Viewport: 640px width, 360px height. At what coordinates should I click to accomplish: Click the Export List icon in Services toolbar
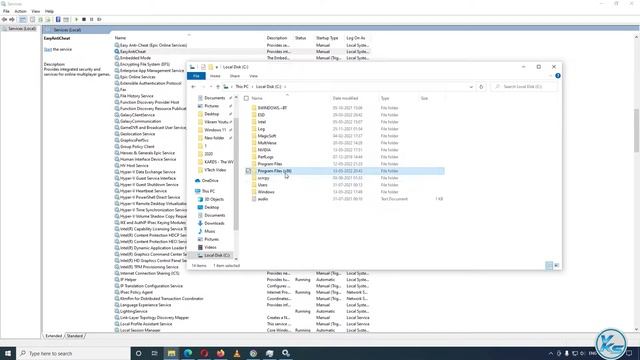[x=48, y=19]
